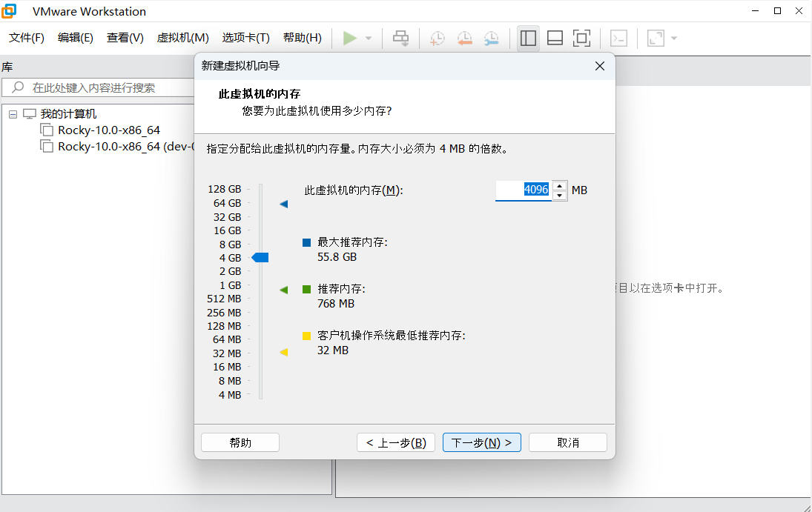Screen dimensions: 812x512
Task: Take a snapshot with the clock-plus icon
Action: (x=437, y=38)
